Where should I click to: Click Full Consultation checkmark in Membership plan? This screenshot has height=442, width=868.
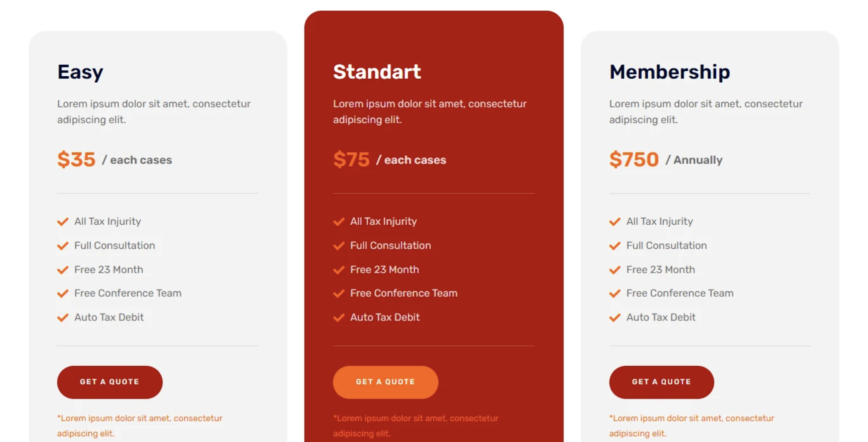click(614, 246)
